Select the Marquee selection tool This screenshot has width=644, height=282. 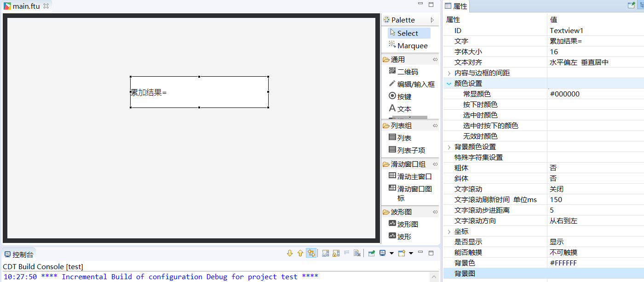coord(412,45)
